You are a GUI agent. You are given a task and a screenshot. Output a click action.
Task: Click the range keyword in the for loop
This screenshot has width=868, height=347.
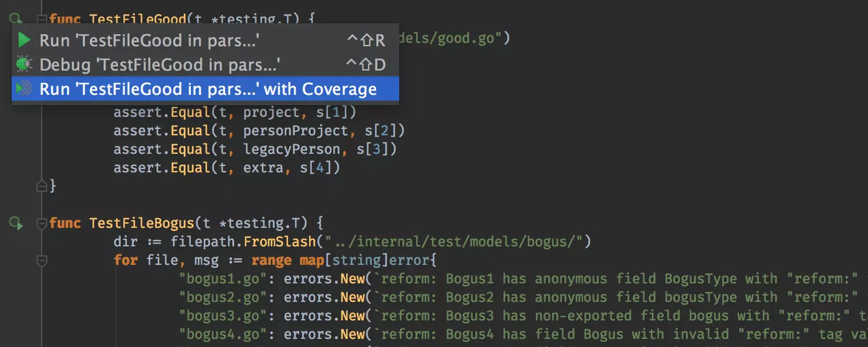click(271, 260)
